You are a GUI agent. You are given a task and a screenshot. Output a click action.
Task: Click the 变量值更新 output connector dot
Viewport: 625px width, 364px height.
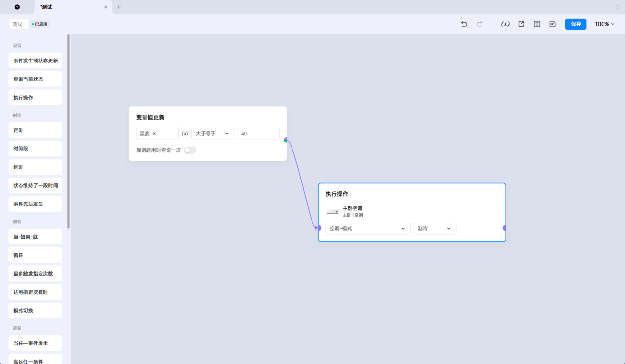286,140
